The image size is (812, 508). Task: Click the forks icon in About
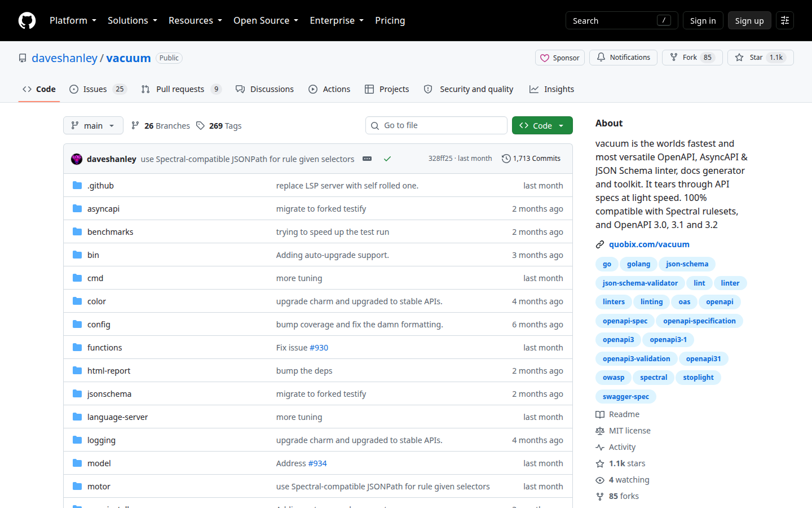(x=600, y=496)
